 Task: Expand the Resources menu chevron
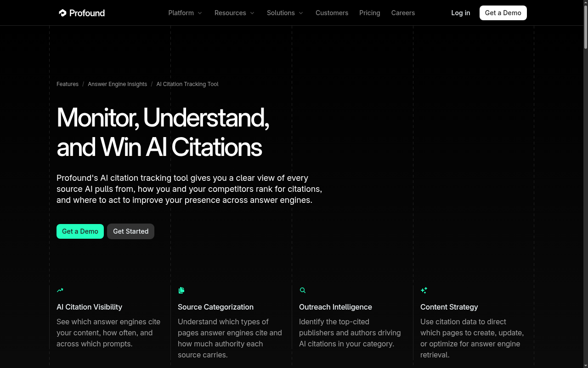click(252, 13)
